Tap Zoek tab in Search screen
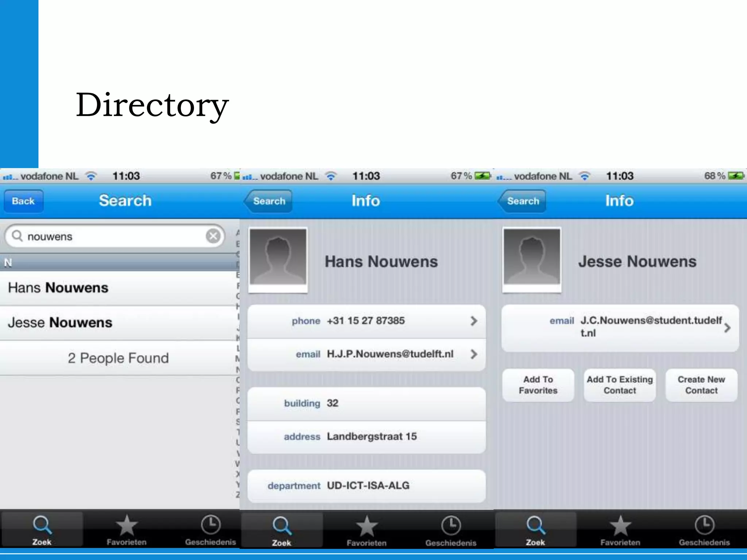The height and width of the screenshot is (560, 747). pos(42,529)
